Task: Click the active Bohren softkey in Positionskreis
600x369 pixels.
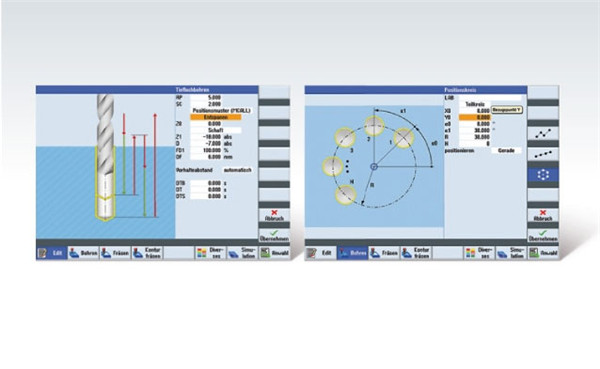Action: click(x=352, y=253)
